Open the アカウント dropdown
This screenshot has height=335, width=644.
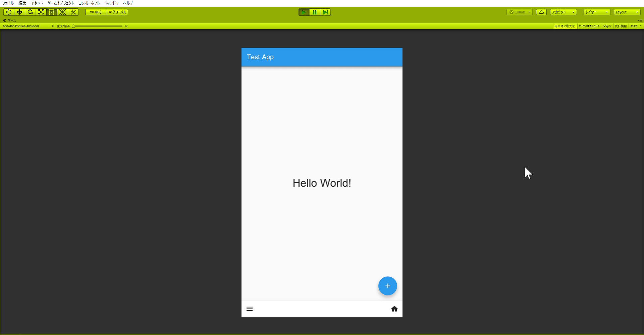tap(563, 12)
